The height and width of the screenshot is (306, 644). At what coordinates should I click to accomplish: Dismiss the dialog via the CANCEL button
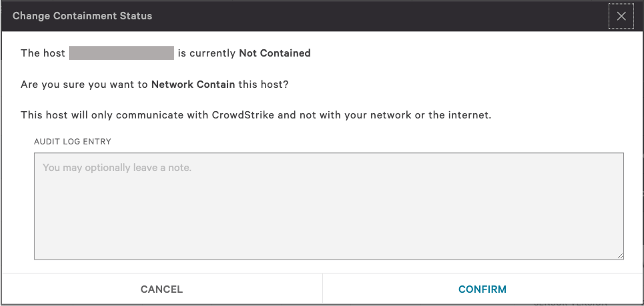(x=161, y=289)
